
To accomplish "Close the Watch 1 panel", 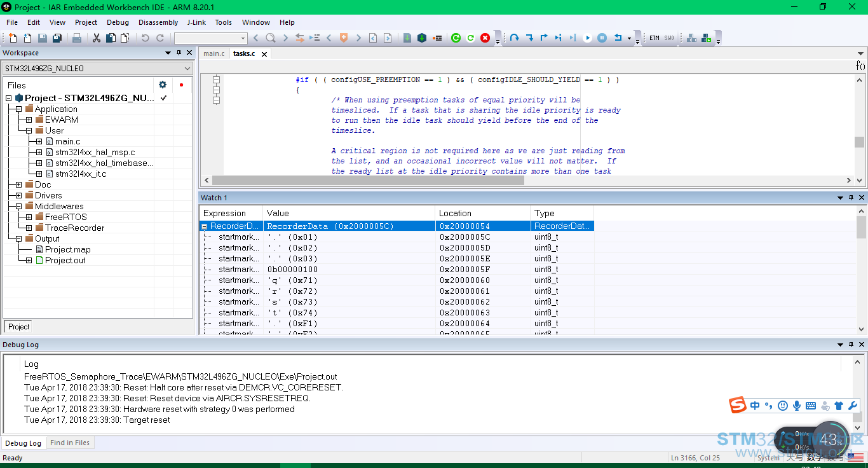I will (862, 198).
